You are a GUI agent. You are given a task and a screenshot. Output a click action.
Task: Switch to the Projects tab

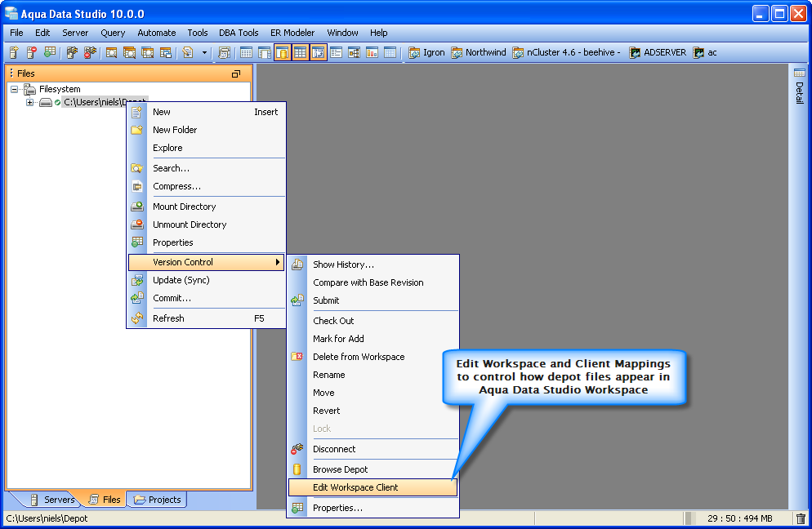click(x=158, y=500)
